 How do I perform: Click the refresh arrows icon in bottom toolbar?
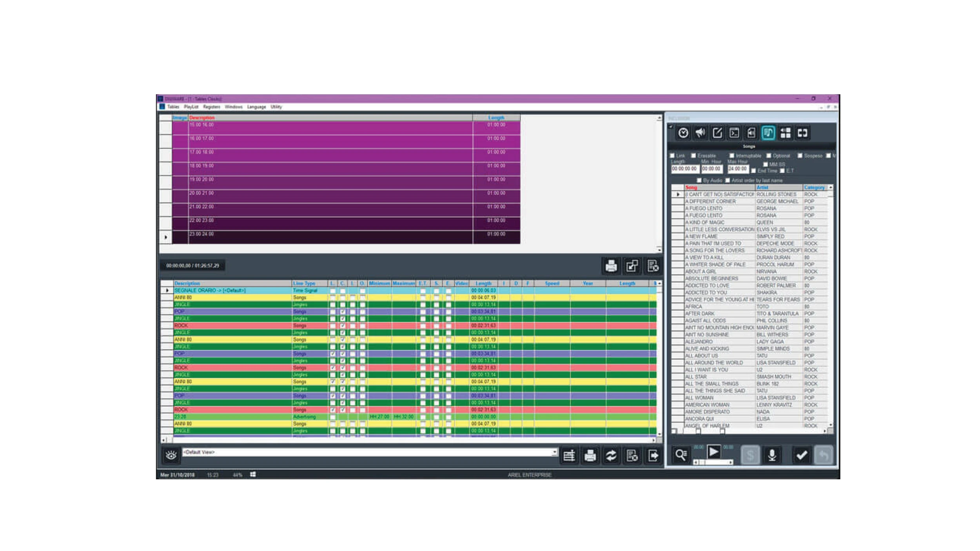611,456
